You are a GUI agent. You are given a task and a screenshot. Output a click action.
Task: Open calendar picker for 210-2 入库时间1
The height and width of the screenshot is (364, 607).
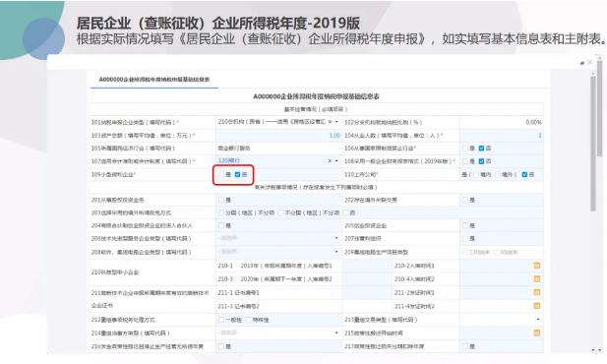537,266
